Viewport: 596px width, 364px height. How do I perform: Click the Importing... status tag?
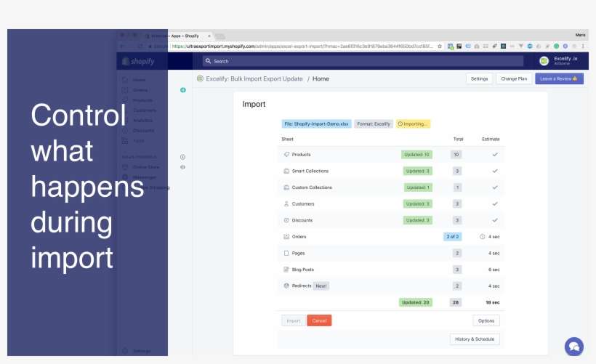(413, 124)
